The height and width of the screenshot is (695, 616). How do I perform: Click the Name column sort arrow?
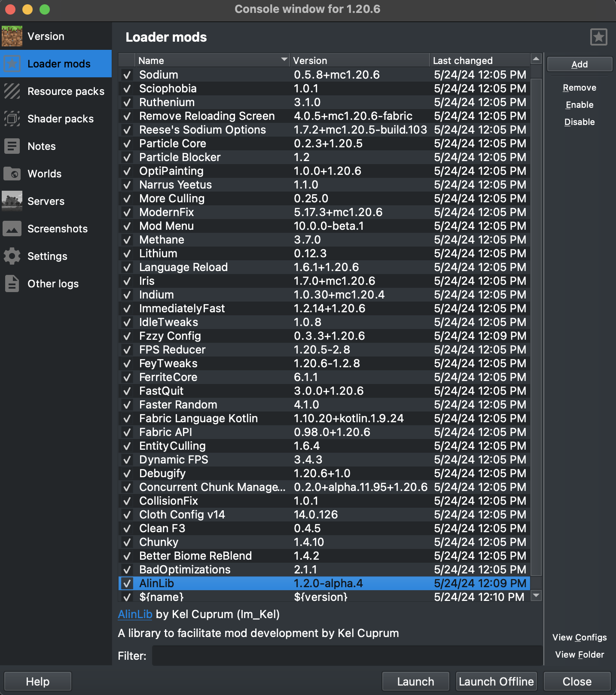(x=284, y=59)
